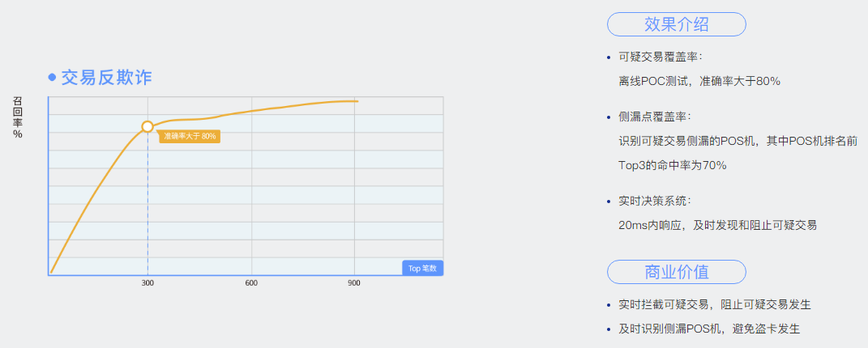The width and height of the screenshot is (868, 348).
Task: Click the orange curve's plateau end
Action: (x=357, y=101)
